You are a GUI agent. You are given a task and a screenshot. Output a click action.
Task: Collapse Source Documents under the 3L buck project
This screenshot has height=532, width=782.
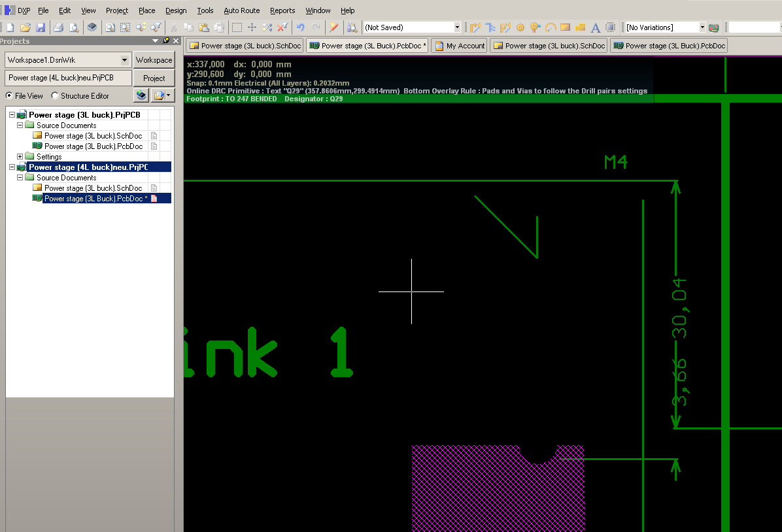(x=20, y=125)
